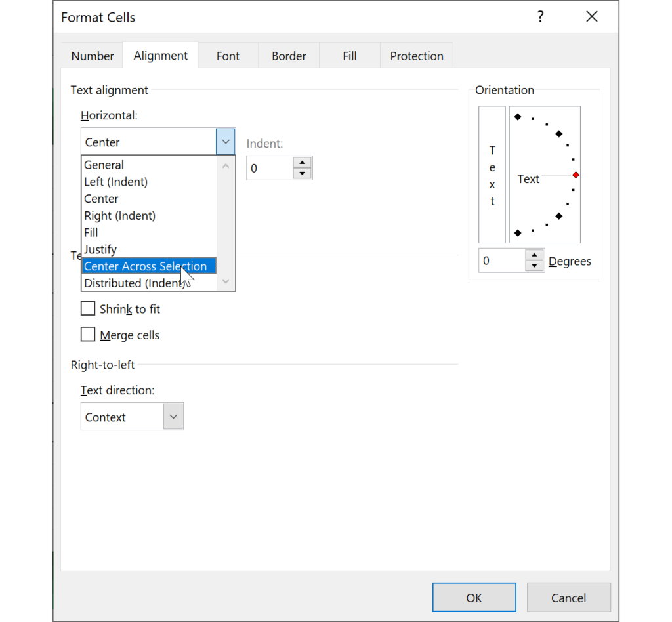Open the Border tab
The height and width of the screenshot is (622, 672).
[289, 56]
